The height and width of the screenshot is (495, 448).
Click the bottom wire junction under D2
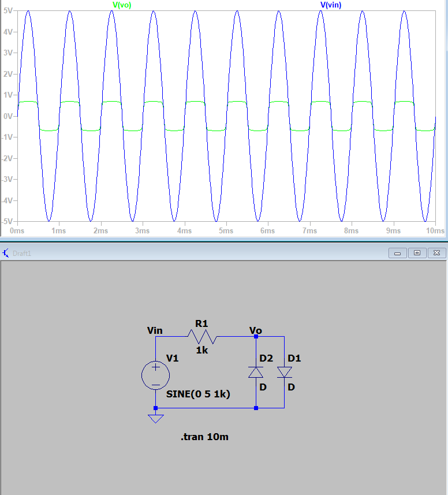(x=256, y=408)
